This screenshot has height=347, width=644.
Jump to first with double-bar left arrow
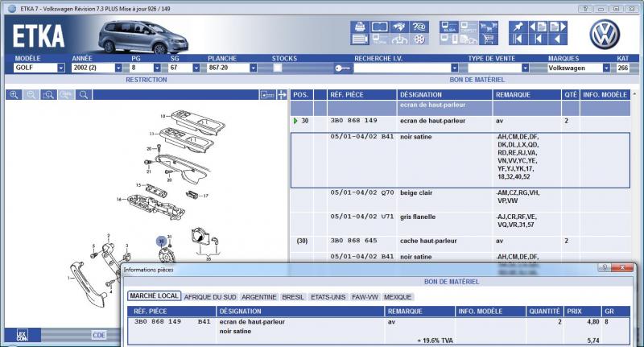click(518, 39)
